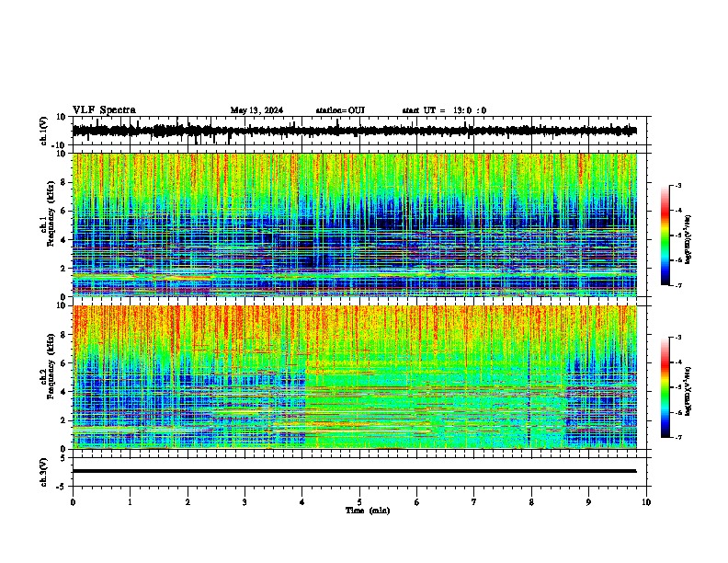
Task: Click the "2" kHz tick on ch.2 spectrogram axis
Action: (63, 420)
